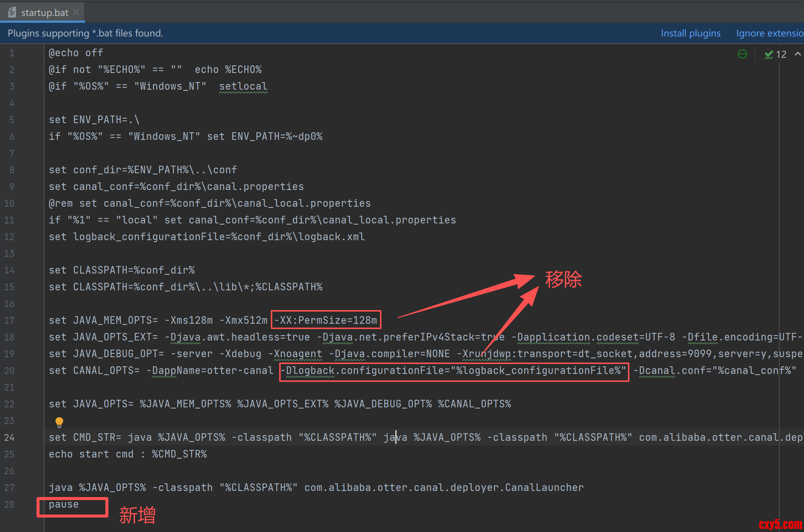Click line number 28 in gutter
This screenshot has height=532, width=804.
10,504
